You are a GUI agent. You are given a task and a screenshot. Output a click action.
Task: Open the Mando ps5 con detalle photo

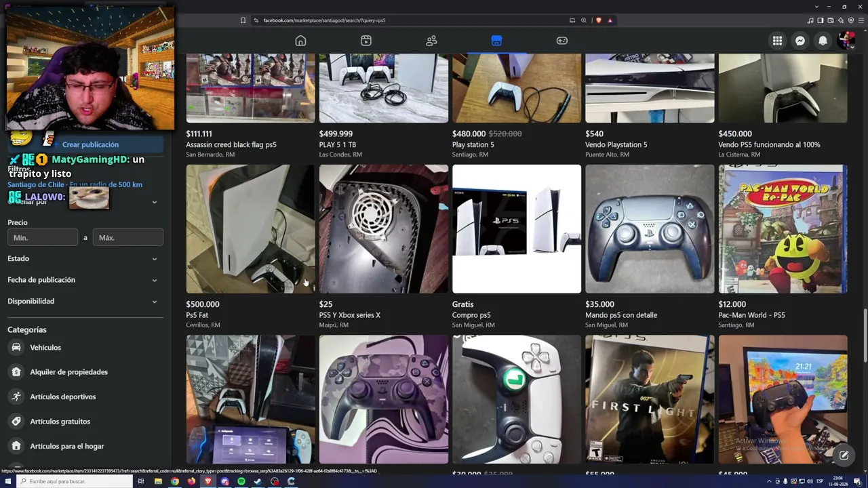(x=650, y=229)
